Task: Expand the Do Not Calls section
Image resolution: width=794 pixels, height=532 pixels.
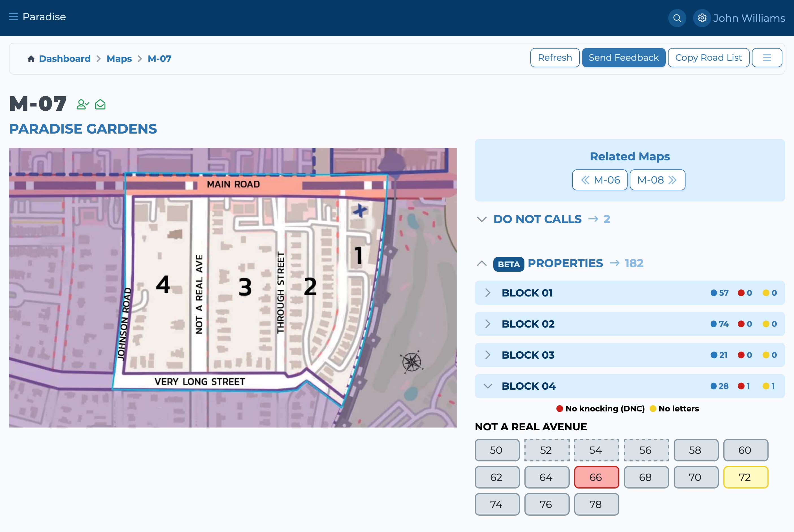Action: pyautogui.click(x=482, y=219)
